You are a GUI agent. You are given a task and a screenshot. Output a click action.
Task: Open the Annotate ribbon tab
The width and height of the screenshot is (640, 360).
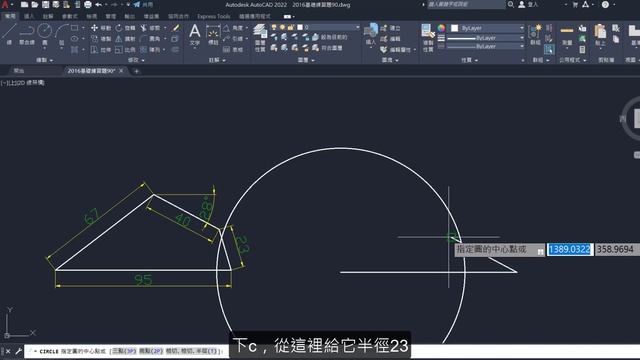[48, 16]
